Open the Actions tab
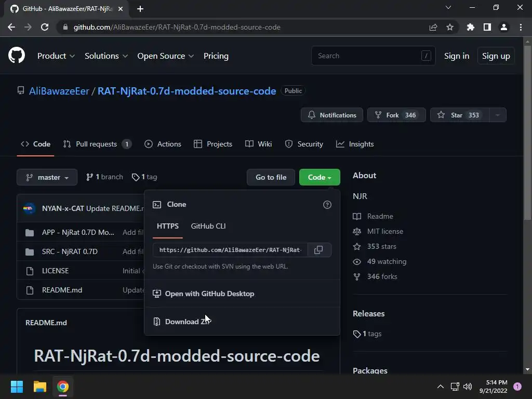The height and width of the screenshot is (399, 532). point(163,144)
